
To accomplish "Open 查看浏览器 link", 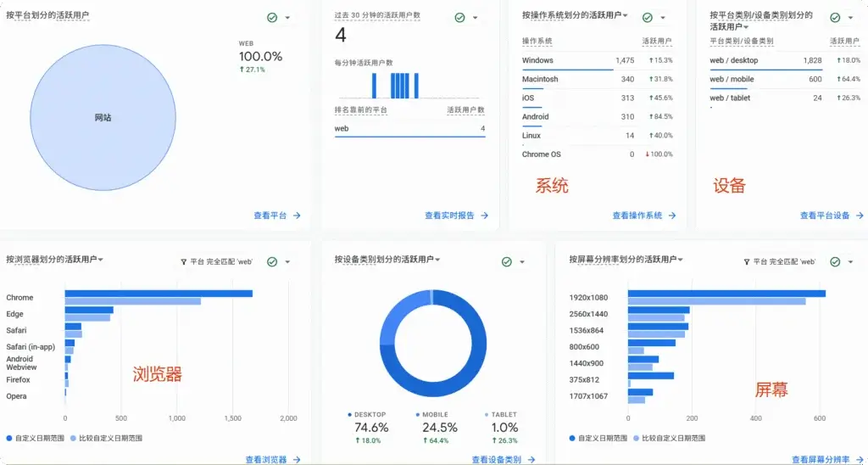I will click(274, 459).
